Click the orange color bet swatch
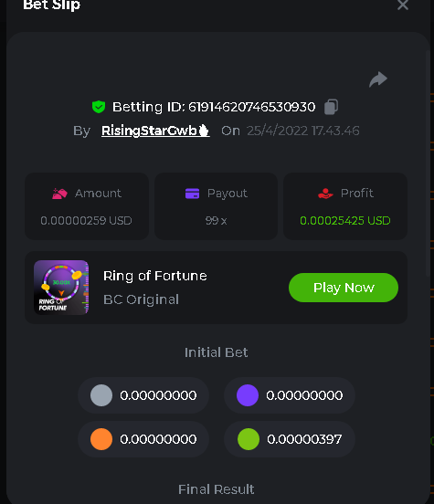 pos(101,439)
